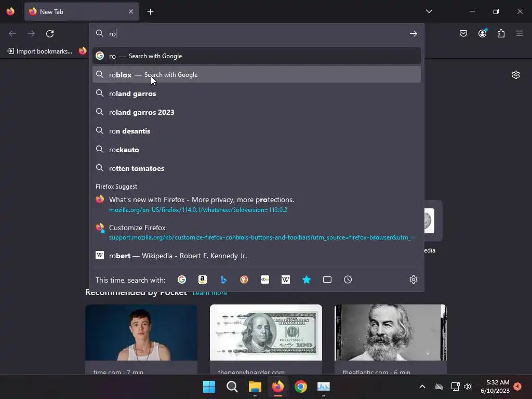Click the Google one-off search icon
This screenshot has width=532, height=399.
coord(182,280)
